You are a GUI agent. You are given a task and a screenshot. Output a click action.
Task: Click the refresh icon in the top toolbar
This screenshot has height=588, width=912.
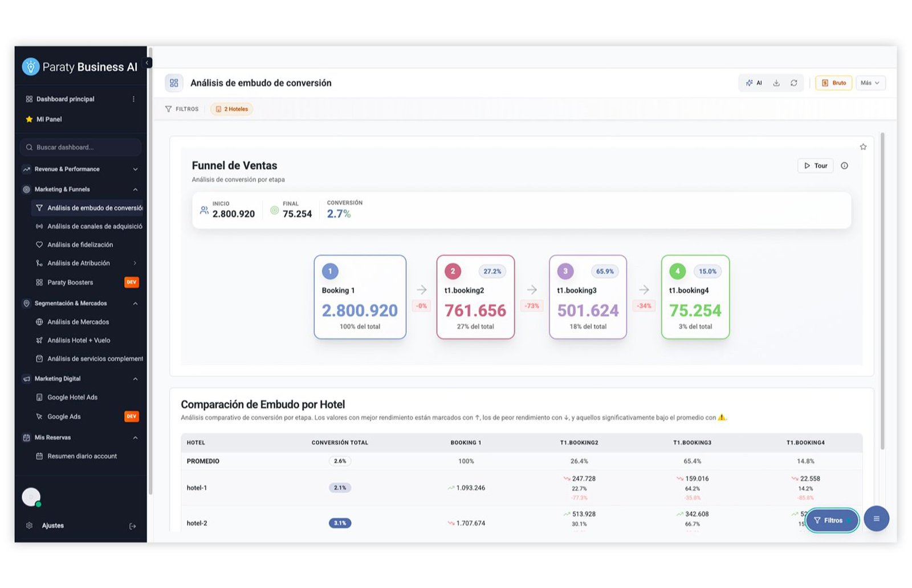pos(793,83)
